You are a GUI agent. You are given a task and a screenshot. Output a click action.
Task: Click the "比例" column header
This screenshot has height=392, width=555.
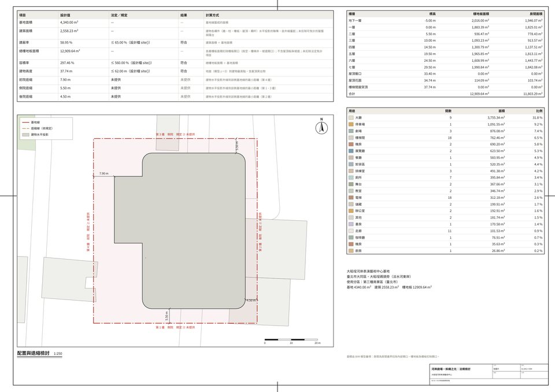539,111
